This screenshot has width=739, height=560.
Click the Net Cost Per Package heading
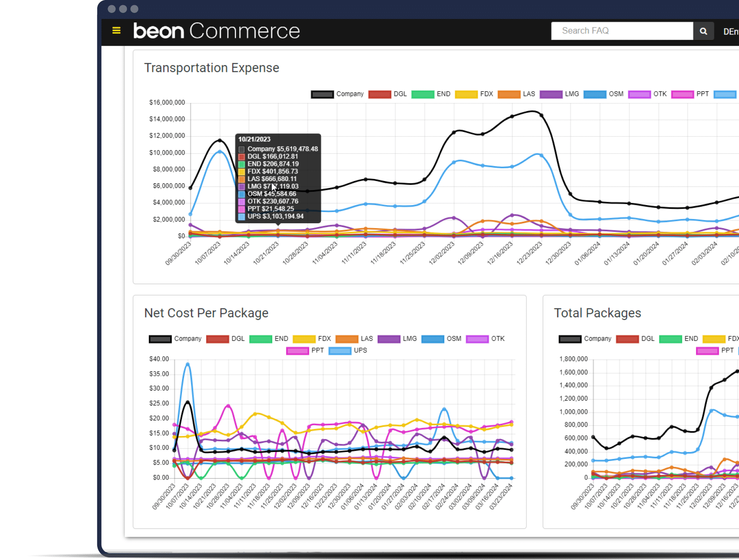[206, 313]
